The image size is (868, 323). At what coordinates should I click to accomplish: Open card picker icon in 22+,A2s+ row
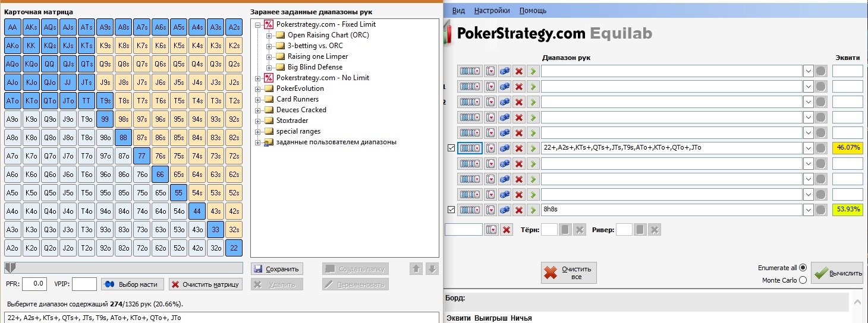[x=490, y=148]
